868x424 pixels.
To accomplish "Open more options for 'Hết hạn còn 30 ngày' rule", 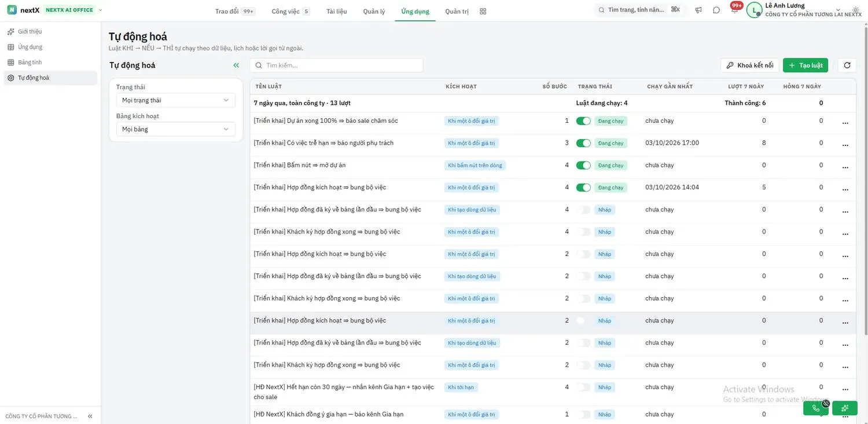I will [x=845, y=389].
